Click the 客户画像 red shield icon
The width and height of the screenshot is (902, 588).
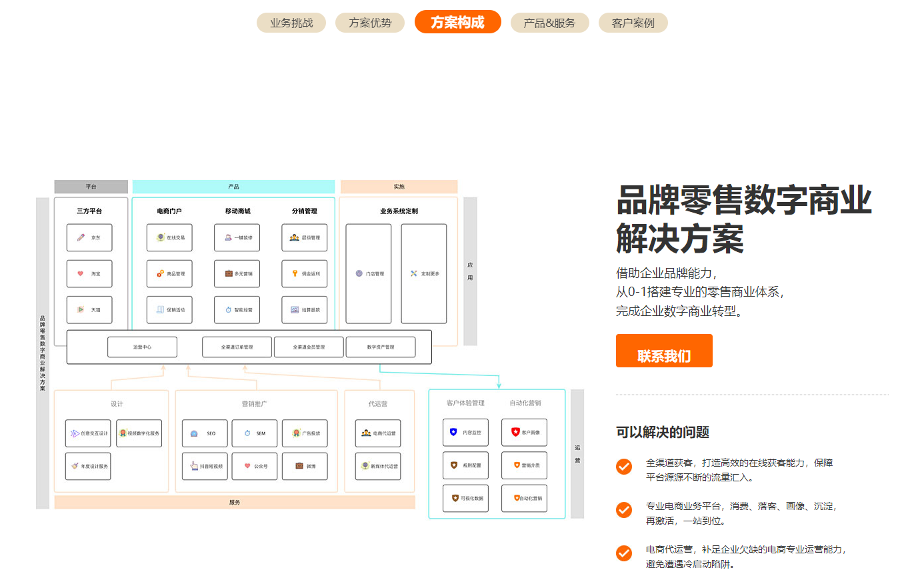515,432
